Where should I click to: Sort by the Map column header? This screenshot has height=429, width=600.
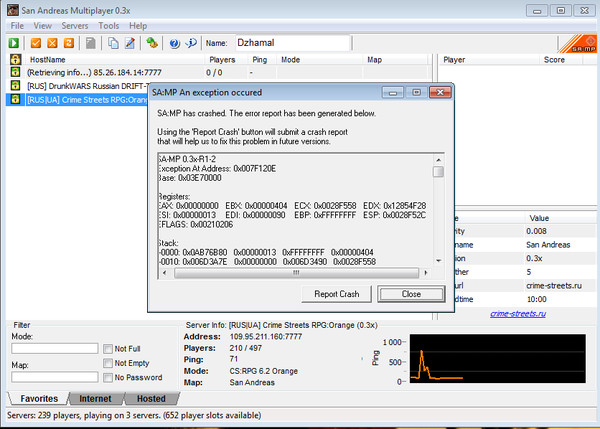[395, 60]
